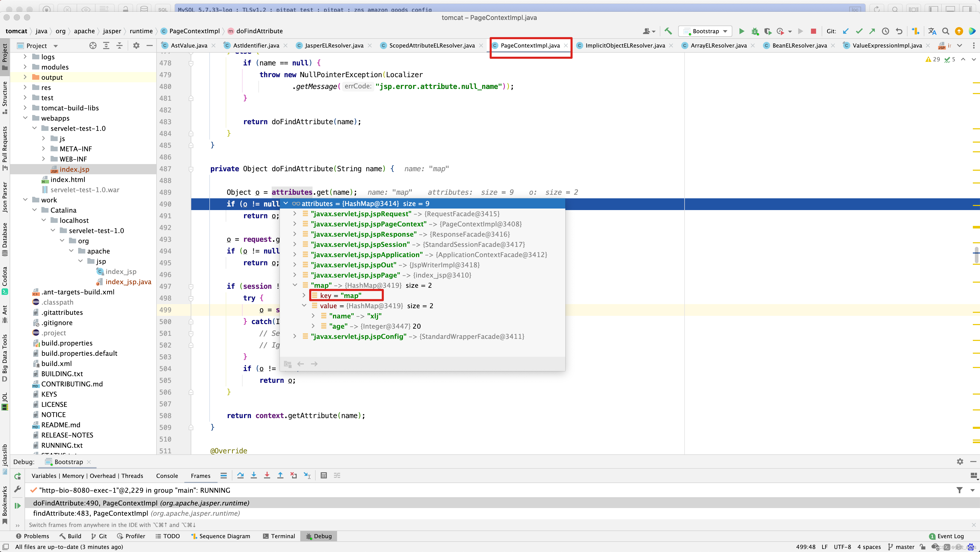This screenshot has width=980, height=552.
Task: Select index.jsp in the Project tree
Action: point(75,169)
